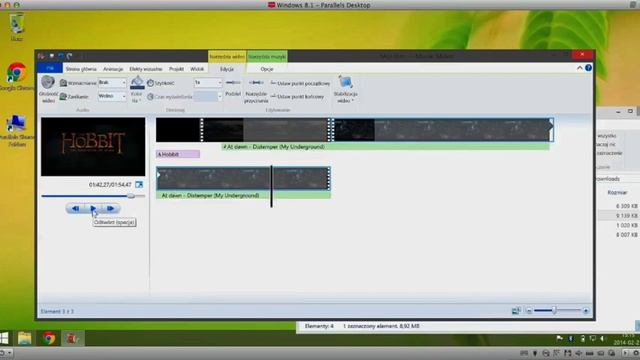Switch to Animacje tab
This screenshot has width=640, height=360.
click(113, 69)
